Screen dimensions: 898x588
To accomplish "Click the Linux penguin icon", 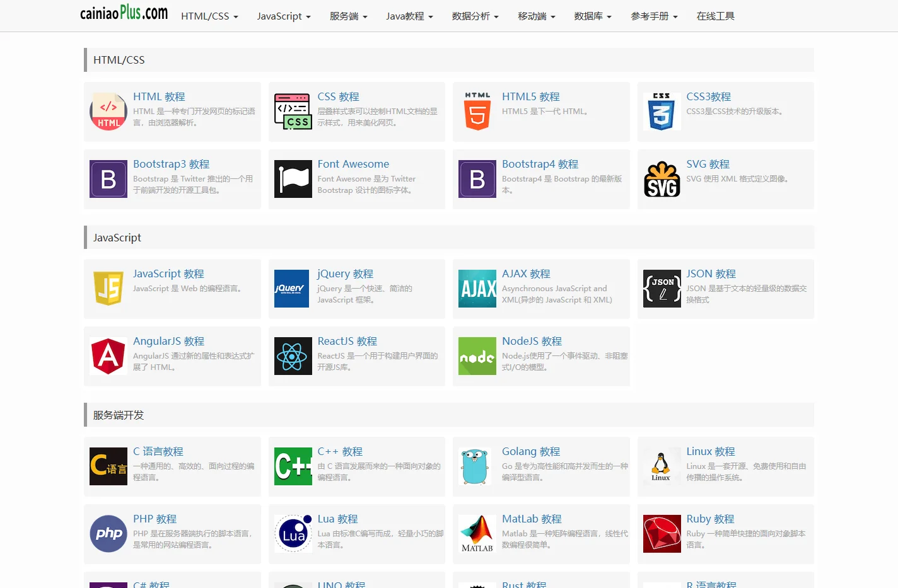I will click(x=662, y=466).
